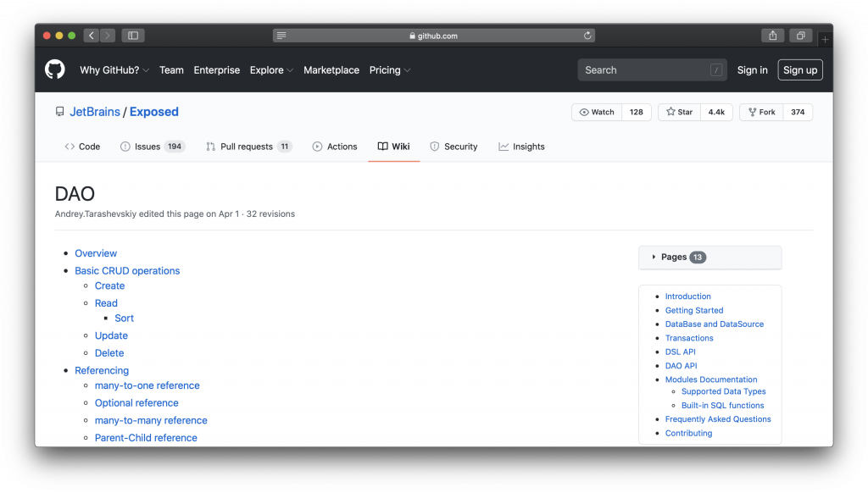Screen dimensions: 868x493
Task: Click the Sign up button
Action: click(x=800, y=70)
